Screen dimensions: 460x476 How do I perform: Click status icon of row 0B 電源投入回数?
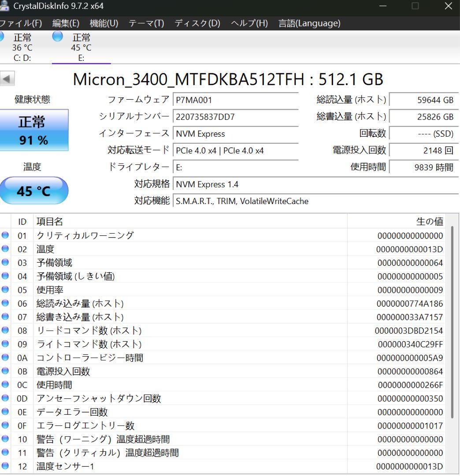[5, 371]
